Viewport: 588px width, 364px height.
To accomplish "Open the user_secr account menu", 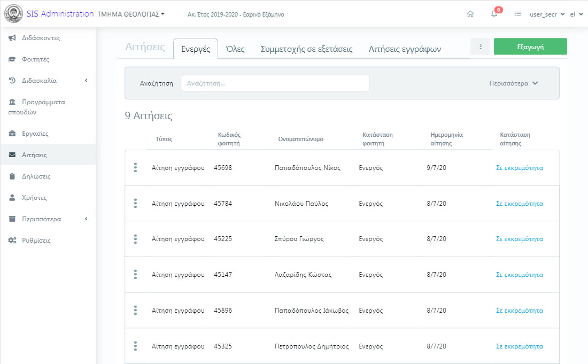I will click(x=547, y=14).
